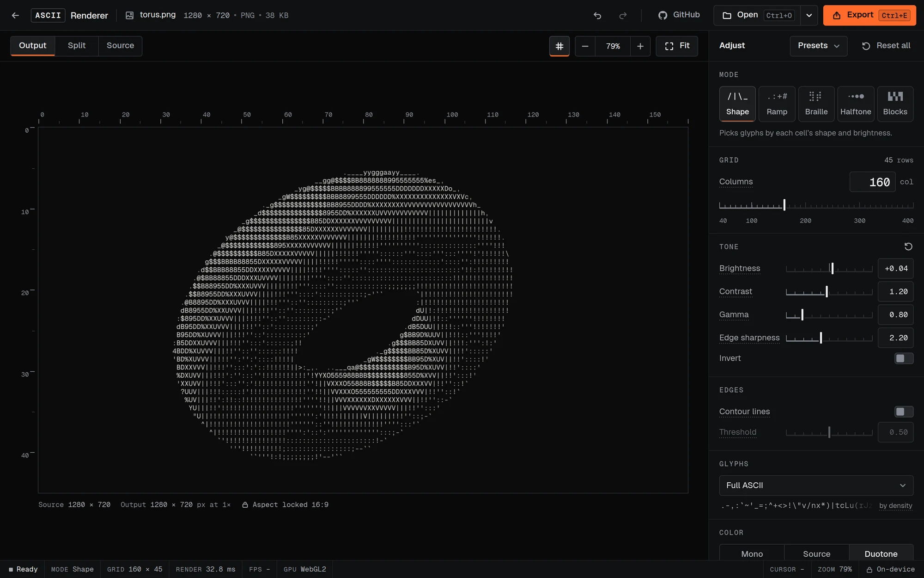The height and width of the screenshot is (578, 924).
Task: Toggle the grid overlay hash icon
Action: 559,46
